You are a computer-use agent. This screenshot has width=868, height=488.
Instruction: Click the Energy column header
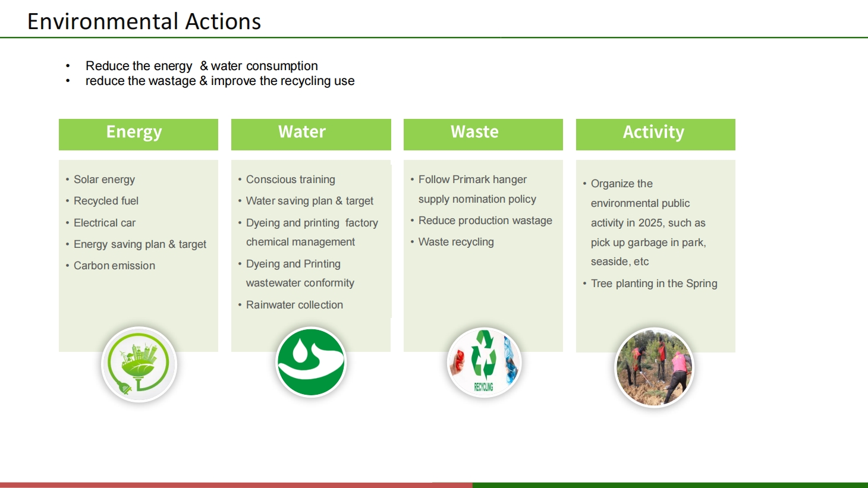138,134
